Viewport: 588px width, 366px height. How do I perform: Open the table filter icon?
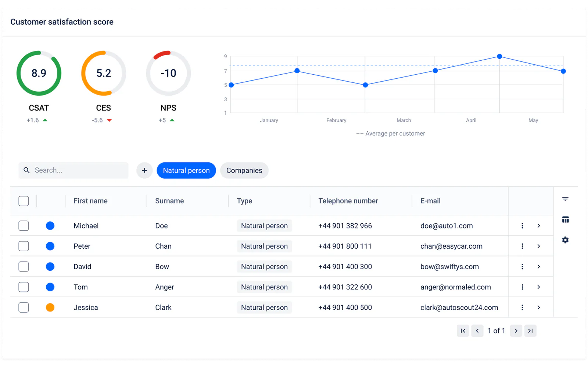pyautogui.click(x=565, y=199)
